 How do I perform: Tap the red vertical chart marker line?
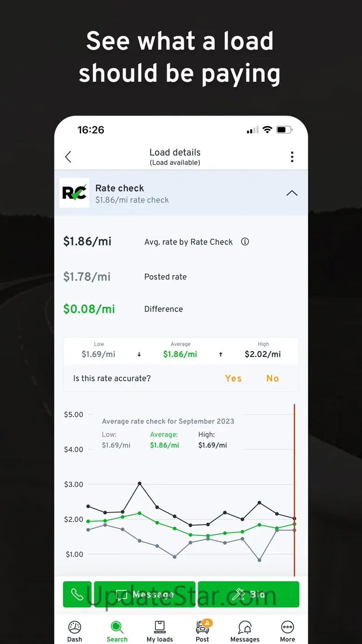click(294, 464)
